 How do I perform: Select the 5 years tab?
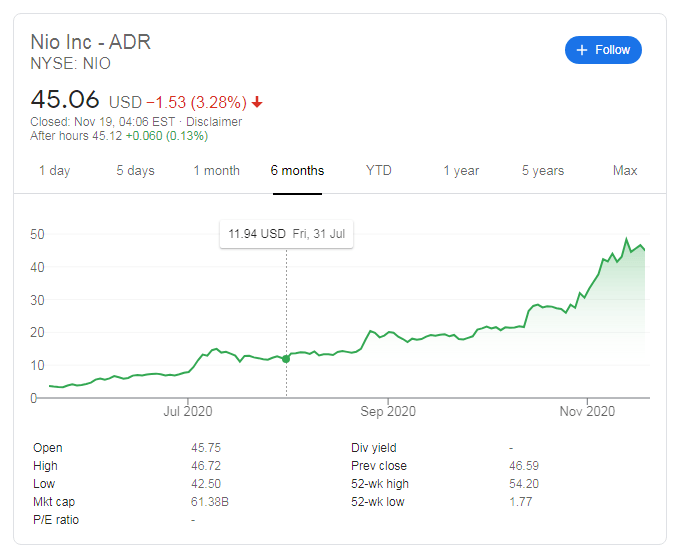pos(543,171)
